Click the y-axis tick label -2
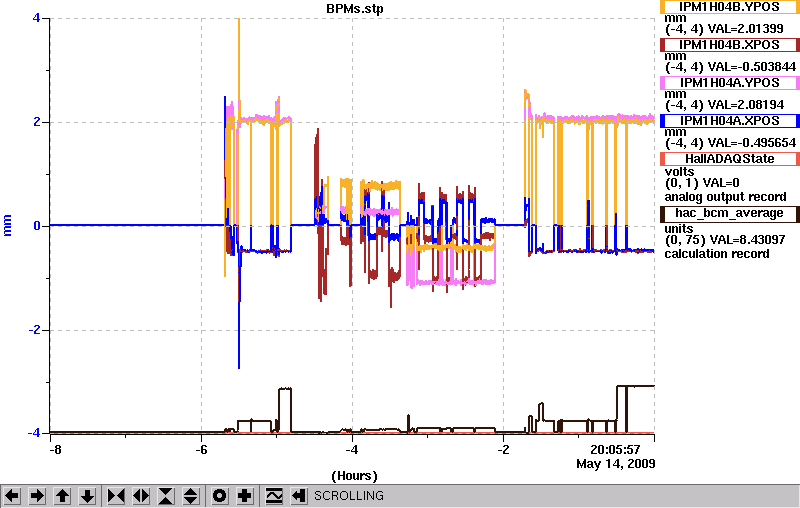The image size is (800, 508). [x=34, y=330]
